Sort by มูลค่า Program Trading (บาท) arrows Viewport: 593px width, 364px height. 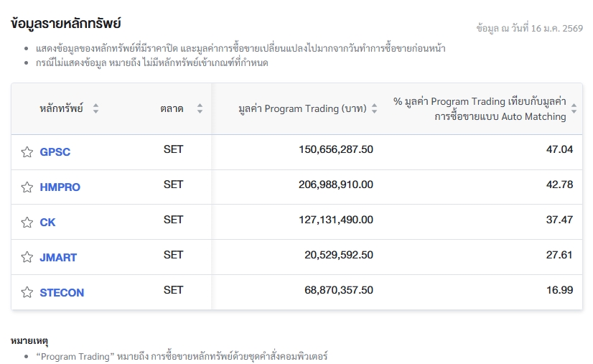(x=373, y=109)
